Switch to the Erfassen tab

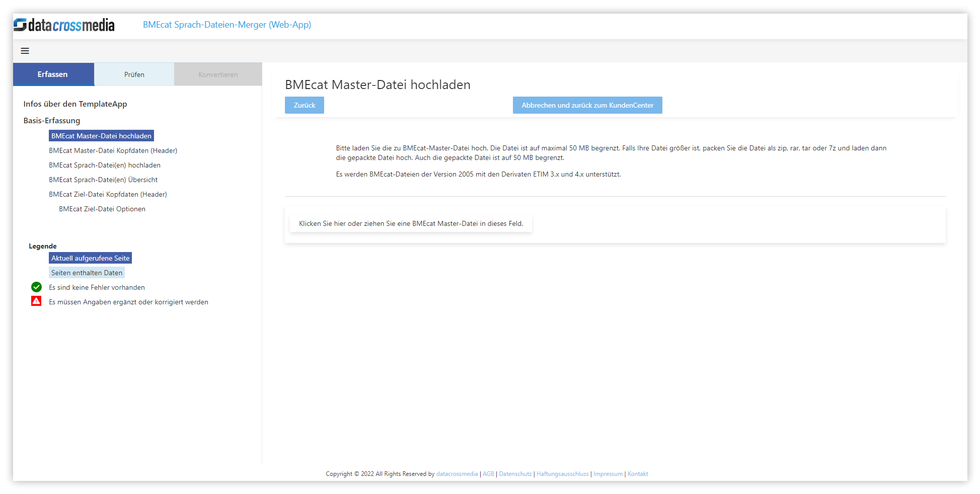(53, 74)
